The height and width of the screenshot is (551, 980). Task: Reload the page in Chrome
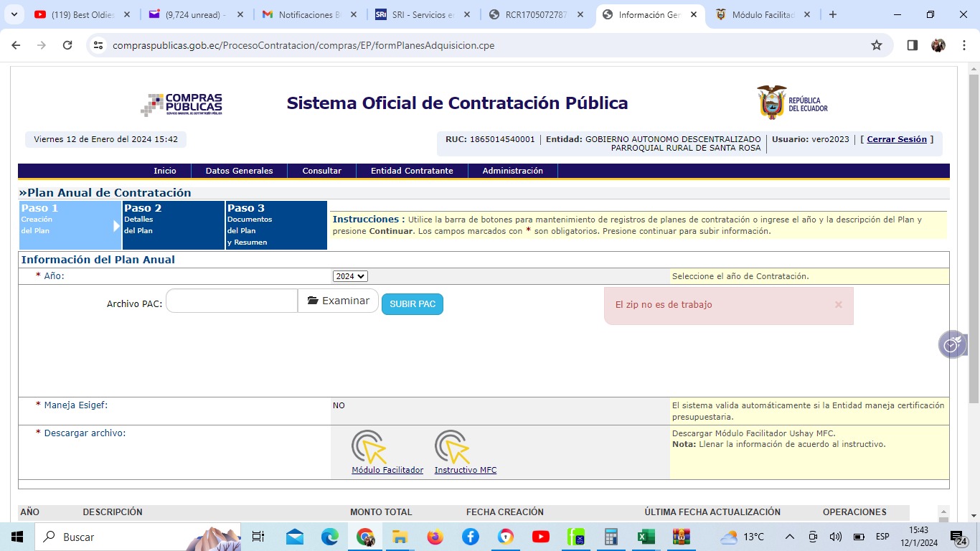[x=67, y=45]
